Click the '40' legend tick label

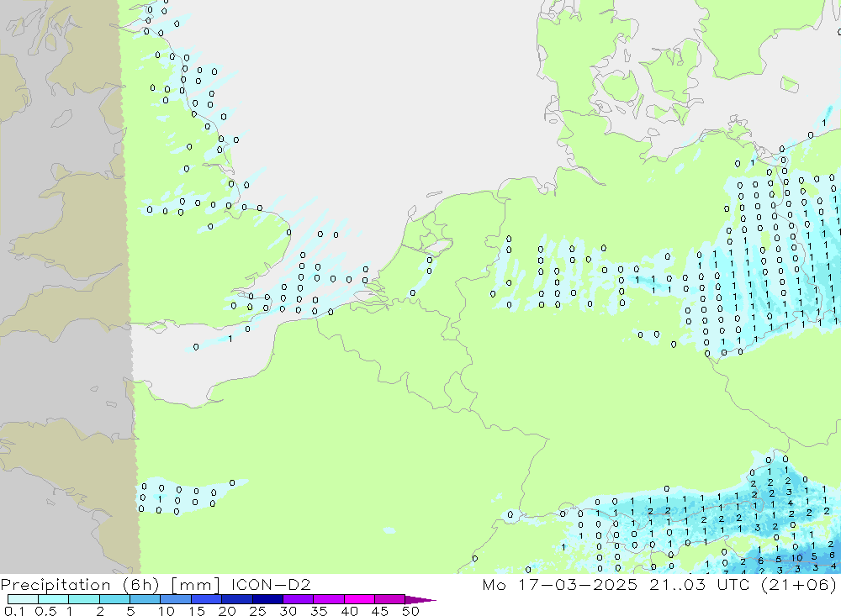(x=349, y=611)
